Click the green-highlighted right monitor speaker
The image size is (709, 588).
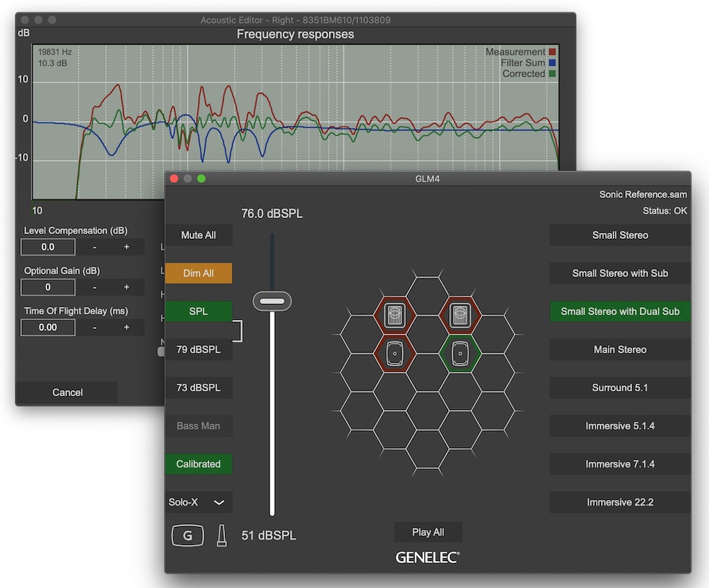tap(460, 353)
